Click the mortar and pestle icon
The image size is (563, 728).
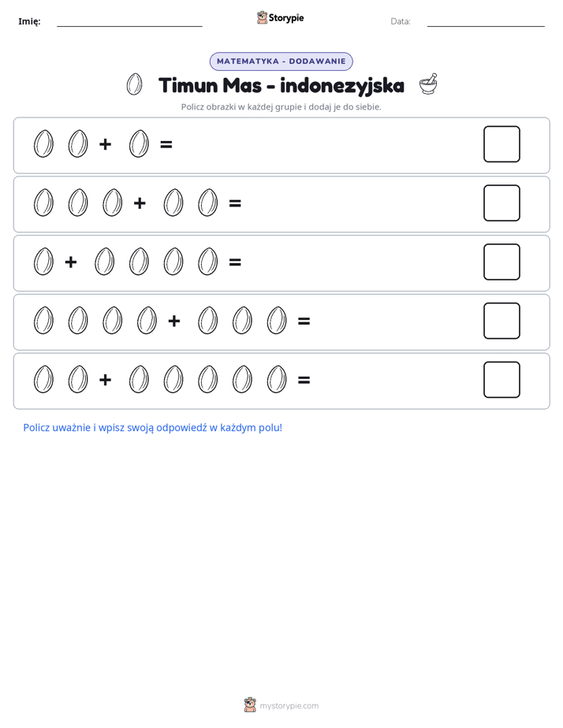tap(428, 84)
